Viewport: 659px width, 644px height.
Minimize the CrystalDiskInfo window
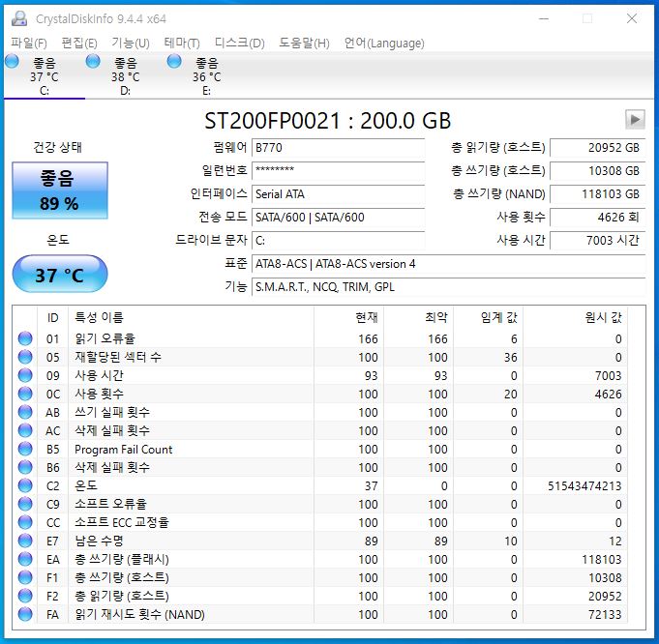(544, 18)
